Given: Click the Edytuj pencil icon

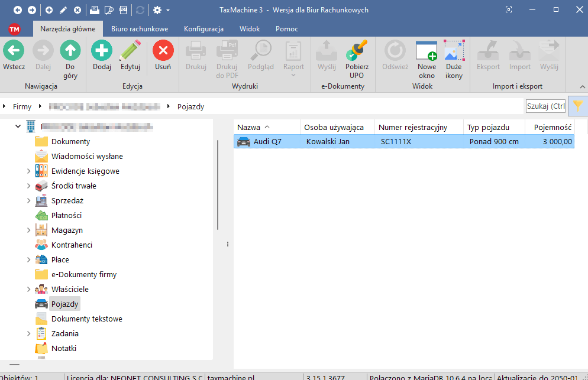Looking at the screenshot, I should [130, 51].
